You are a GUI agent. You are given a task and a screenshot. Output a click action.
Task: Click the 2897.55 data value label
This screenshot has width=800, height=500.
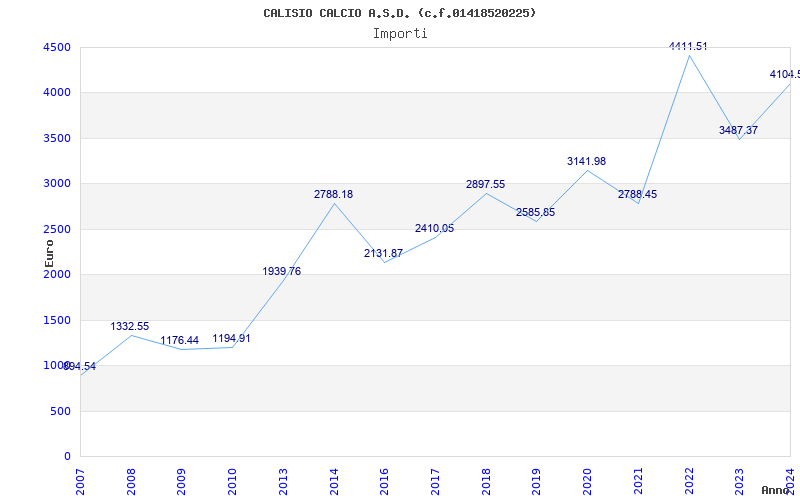(485, 184)
